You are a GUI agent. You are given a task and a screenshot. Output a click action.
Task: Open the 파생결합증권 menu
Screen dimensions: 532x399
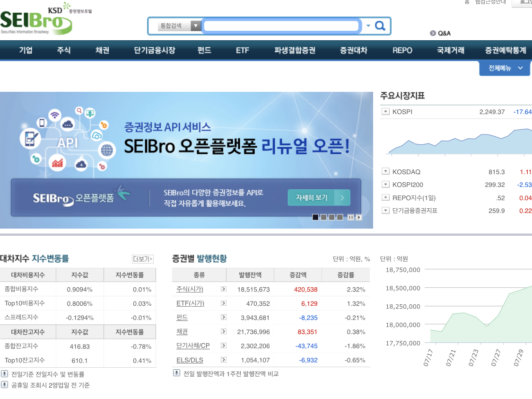[x=295, y=50]
